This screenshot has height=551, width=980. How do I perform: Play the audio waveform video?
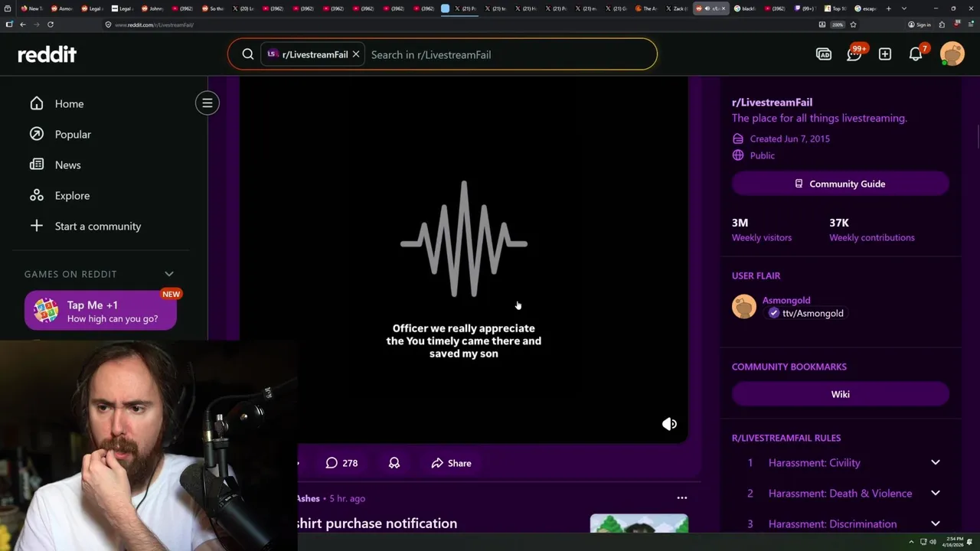coord(464,240)
